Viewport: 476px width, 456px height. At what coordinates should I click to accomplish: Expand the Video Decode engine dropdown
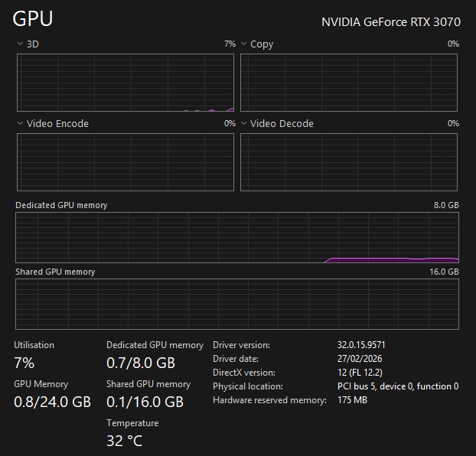[x=244, y=124]
